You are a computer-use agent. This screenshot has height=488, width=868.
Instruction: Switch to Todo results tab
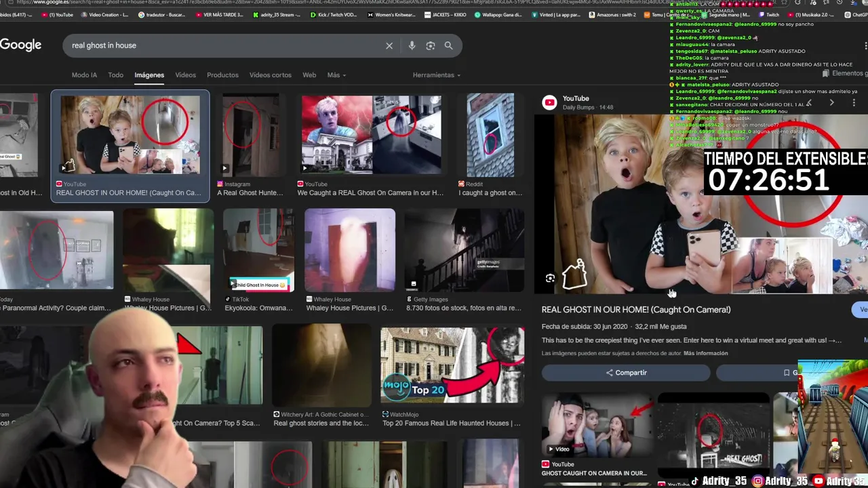[x=116, y=75]
